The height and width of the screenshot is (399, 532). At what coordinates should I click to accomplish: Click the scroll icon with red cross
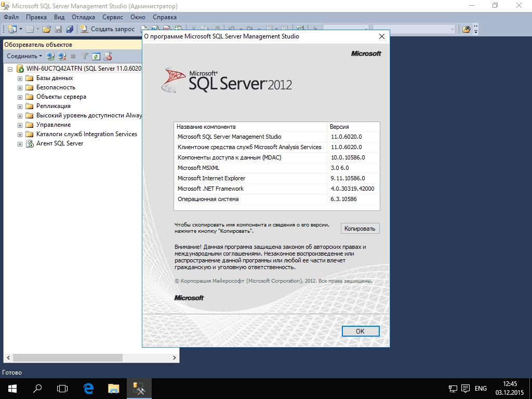(108, 56)
